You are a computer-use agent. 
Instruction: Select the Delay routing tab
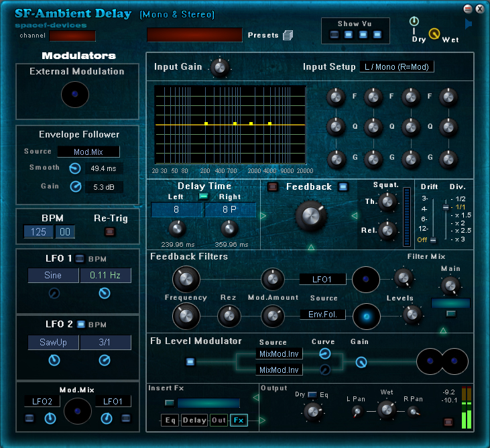coord(194,421)
